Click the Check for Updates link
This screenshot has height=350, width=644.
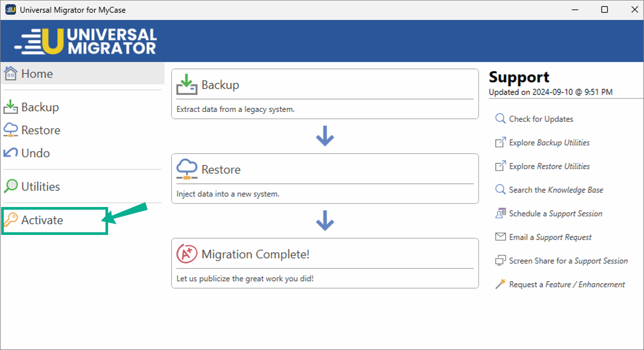pos(541,119)
